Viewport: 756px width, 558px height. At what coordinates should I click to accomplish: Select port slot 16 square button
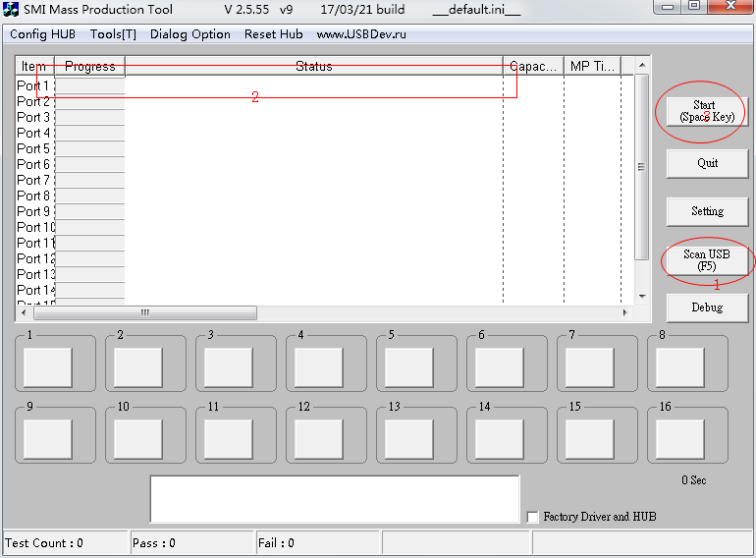click(680, 438)
